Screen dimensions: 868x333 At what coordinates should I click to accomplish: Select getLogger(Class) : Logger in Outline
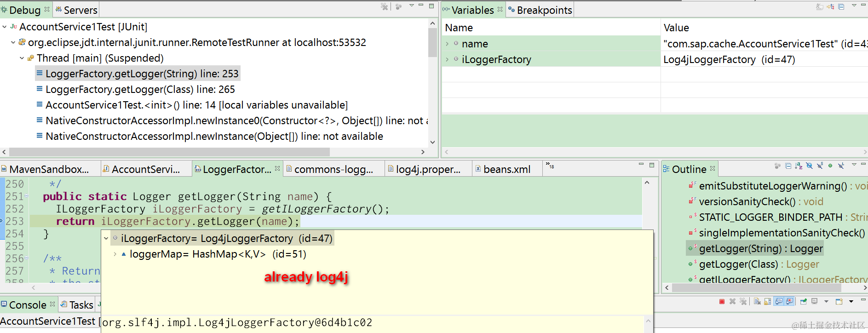point(753,264)
